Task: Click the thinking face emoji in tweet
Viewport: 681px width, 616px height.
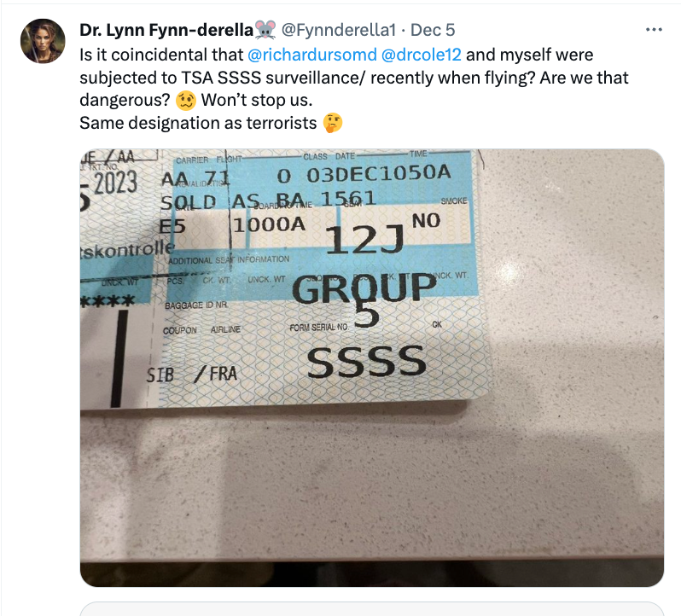Action: (332, 124)
